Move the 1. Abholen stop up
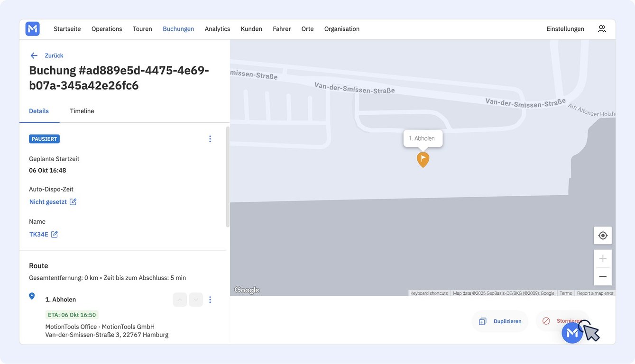 click(x=180, y=300)
